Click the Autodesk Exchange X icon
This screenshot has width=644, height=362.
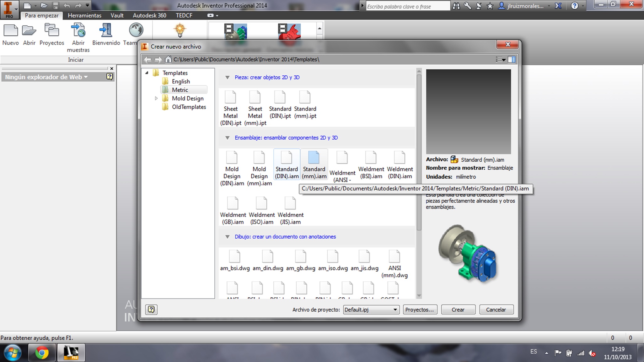[558, 6]
